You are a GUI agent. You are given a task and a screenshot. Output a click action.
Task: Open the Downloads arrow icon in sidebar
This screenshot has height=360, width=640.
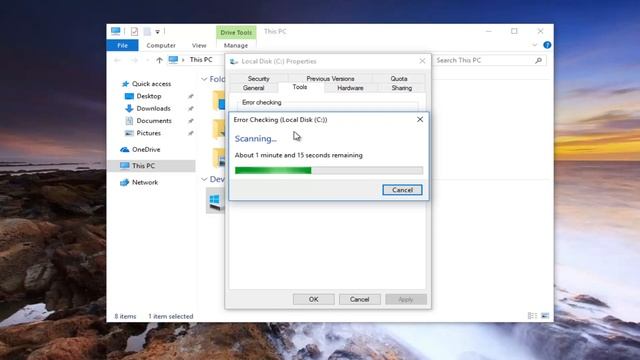pos(129,108)
